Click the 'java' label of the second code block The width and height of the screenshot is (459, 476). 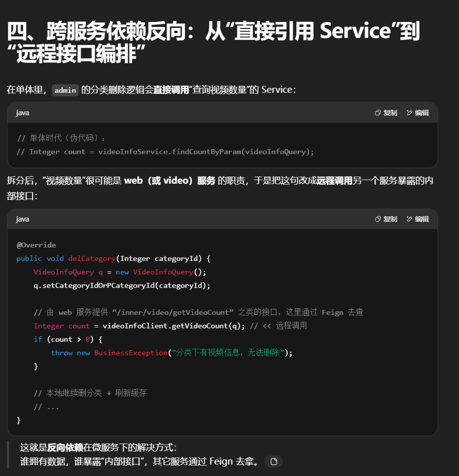[x=22, y=219]
